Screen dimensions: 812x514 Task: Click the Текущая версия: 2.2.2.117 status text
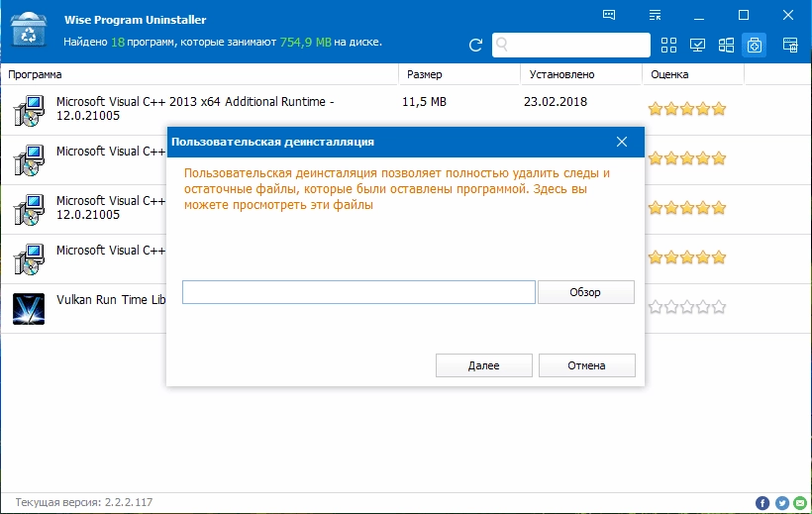[x=84, y=502]
